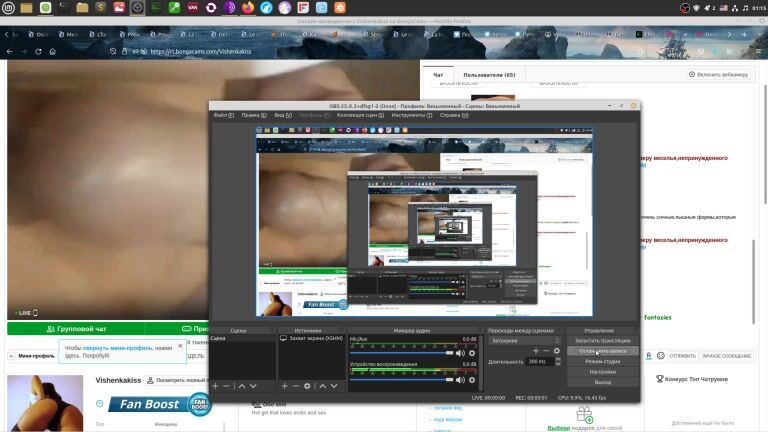Screen dimensions: 768x432
Task: Move scene down with arrow icon
Action: pos(252,386)
